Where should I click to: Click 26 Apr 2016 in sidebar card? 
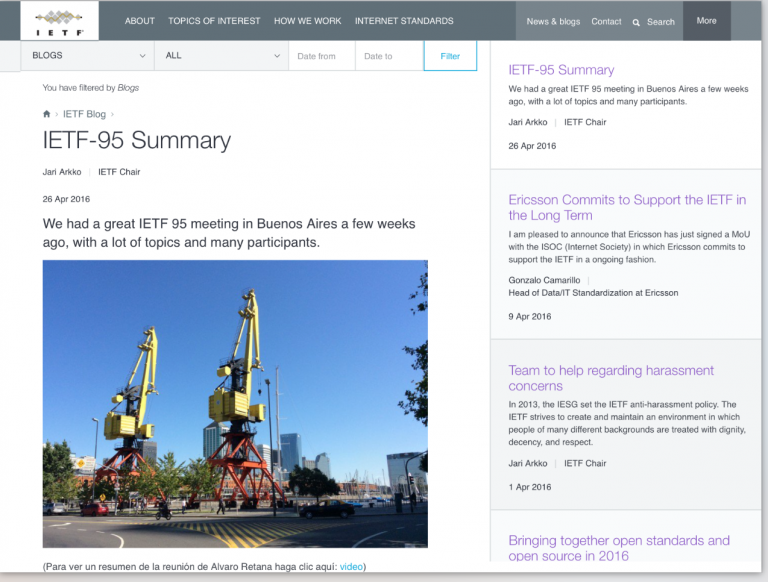tap(532, 146)
